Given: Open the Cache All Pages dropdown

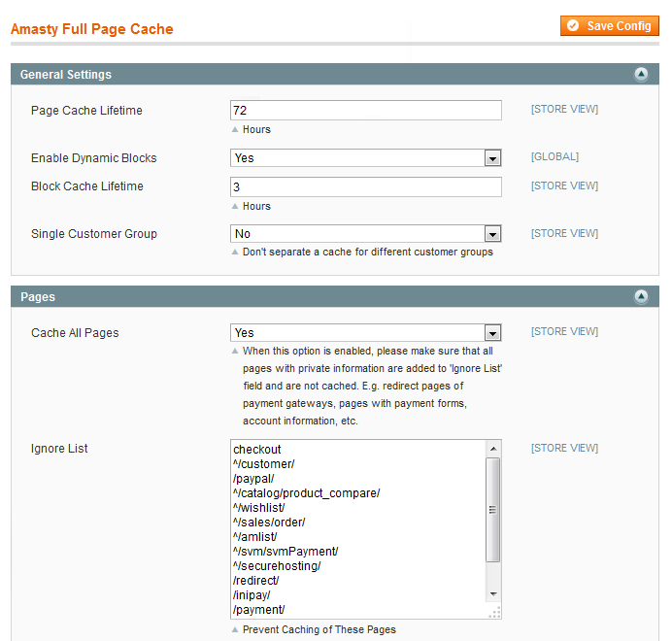Looking at the screenshot, I should pyautogui.click(x=365, y=333).
